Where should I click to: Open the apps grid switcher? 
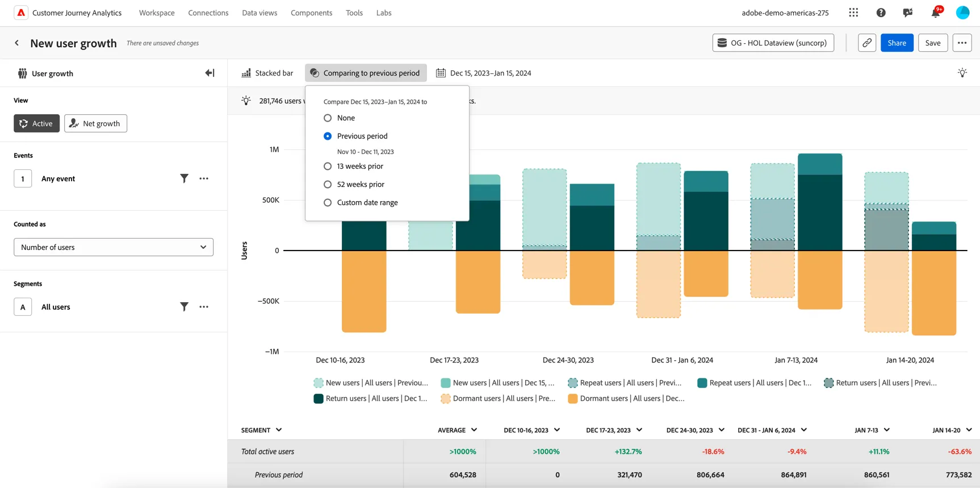(x=853, y=12)
